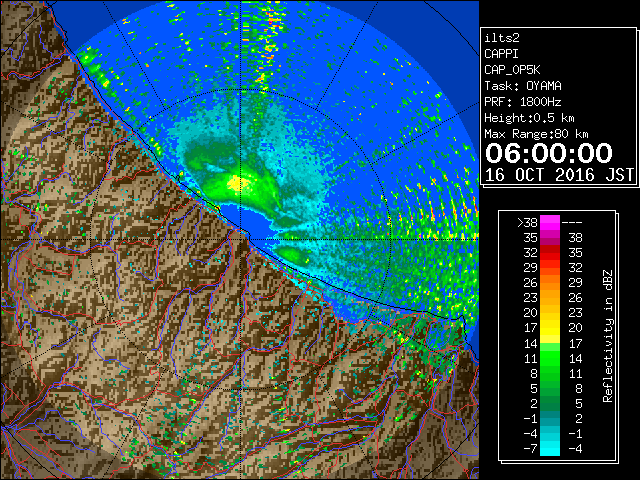Click the 'PRF: 1800Hz' line
The image size is (640, 480).
tap(523, 102)
